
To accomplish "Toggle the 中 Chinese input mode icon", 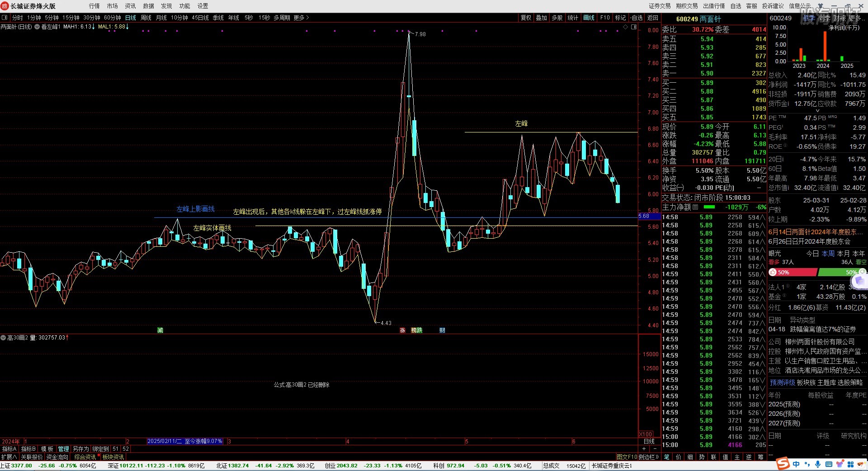I will pyautogui.click(x=796, y=464).
